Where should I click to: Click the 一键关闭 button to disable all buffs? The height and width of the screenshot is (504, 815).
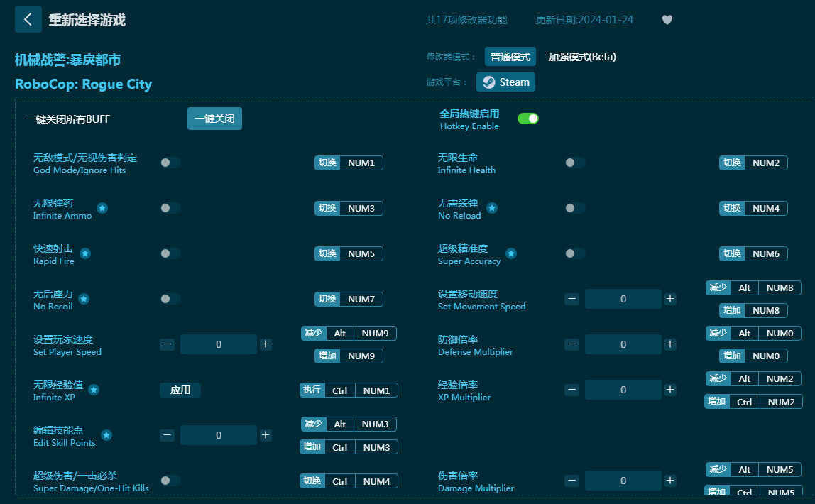pos(214,119)
